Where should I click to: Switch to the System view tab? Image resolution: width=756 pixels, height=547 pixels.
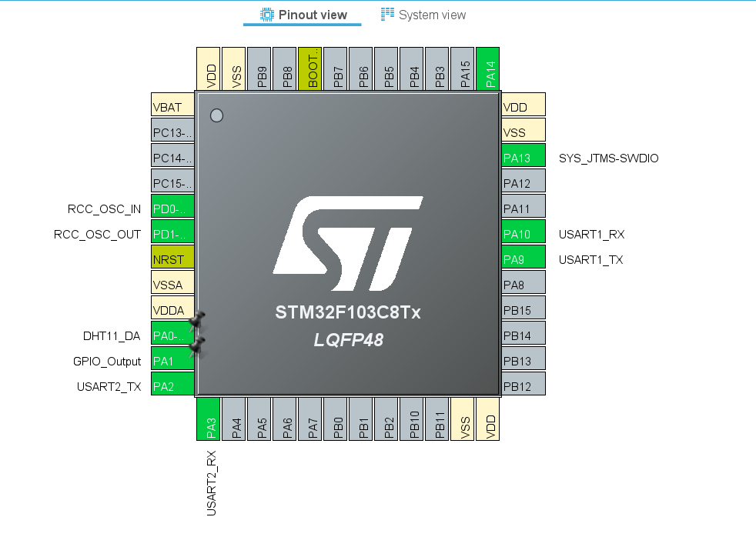tap(423, 15)
